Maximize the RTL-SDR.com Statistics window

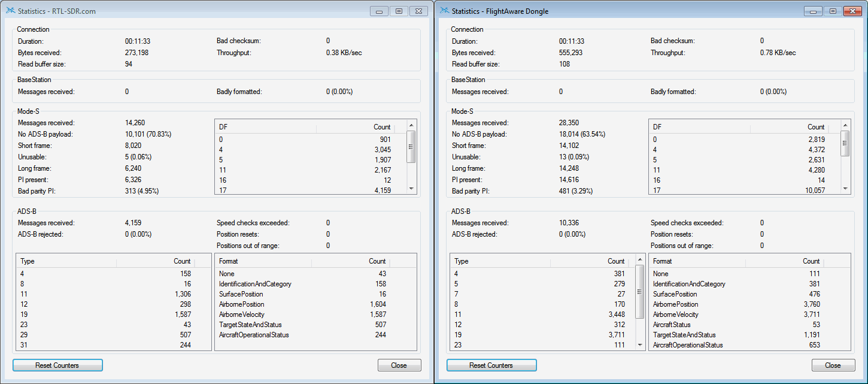pos(399,11)
